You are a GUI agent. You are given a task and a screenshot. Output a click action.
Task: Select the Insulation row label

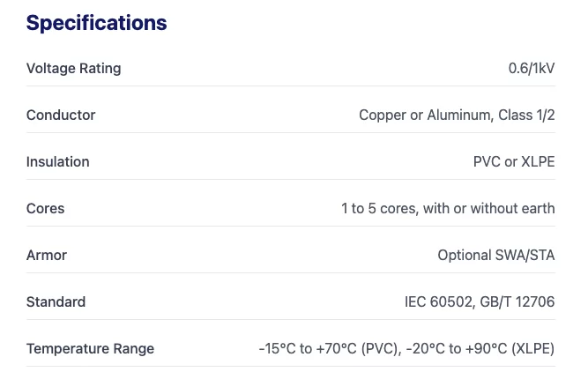58,162
